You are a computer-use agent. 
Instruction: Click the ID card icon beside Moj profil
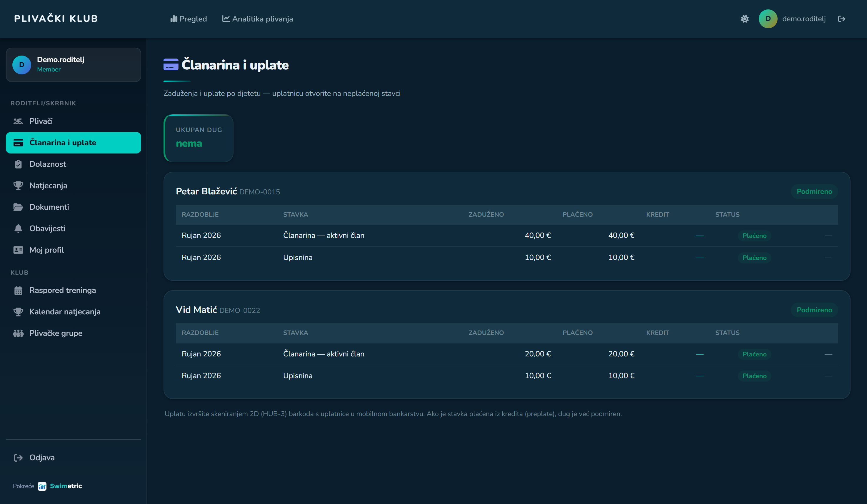click(18, 250)
